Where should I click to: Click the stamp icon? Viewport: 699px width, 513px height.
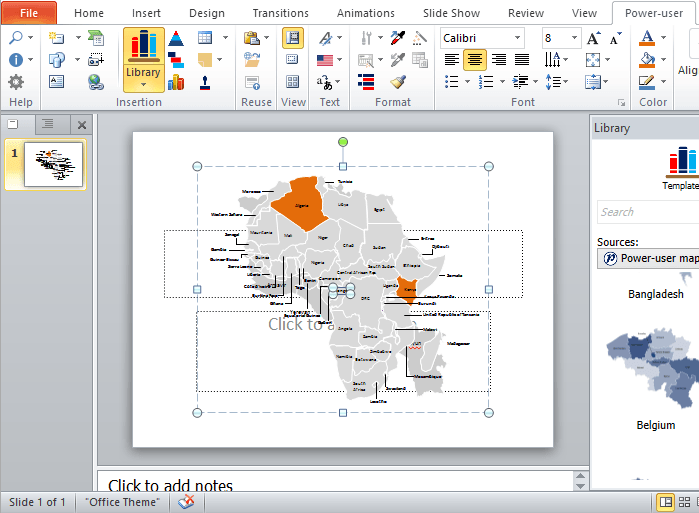(x=205, y=82)
